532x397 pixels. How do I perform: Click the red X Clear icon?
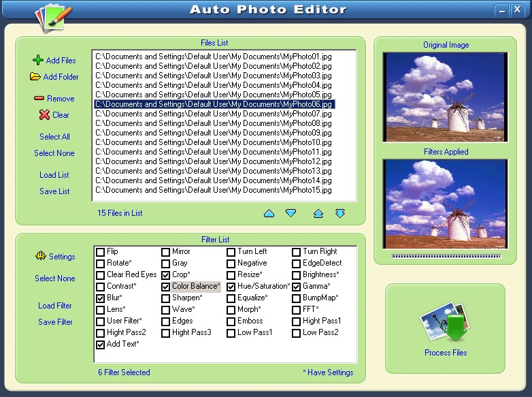pyautogui.click(x=44, y=115)
